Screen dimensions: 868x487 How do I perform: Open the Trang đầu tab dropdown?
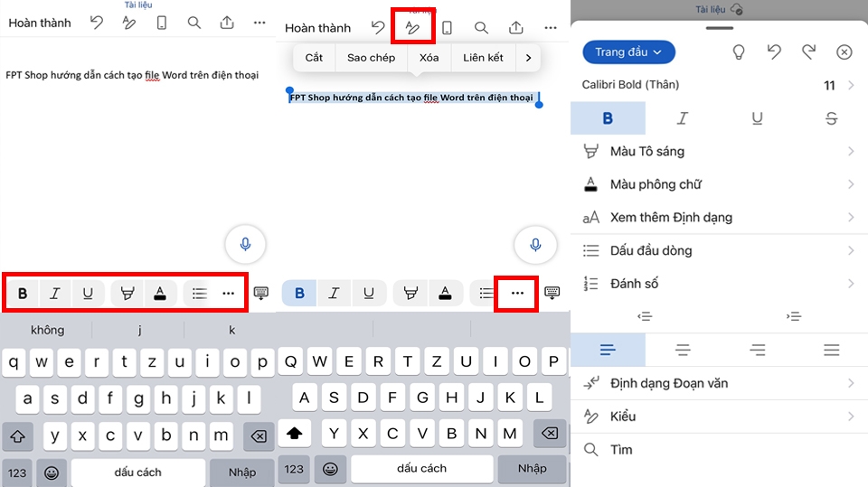(x=629, y=52)
